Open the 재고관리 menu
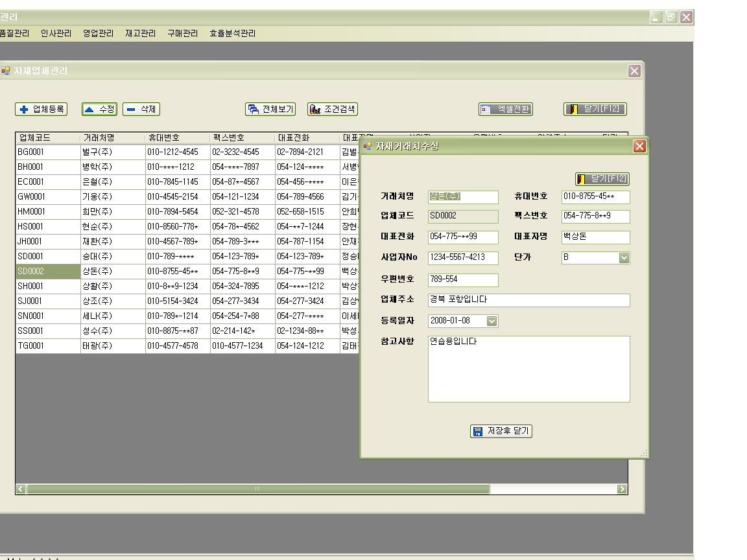Viewport: 747px width, 560px height. coord(141,33)
